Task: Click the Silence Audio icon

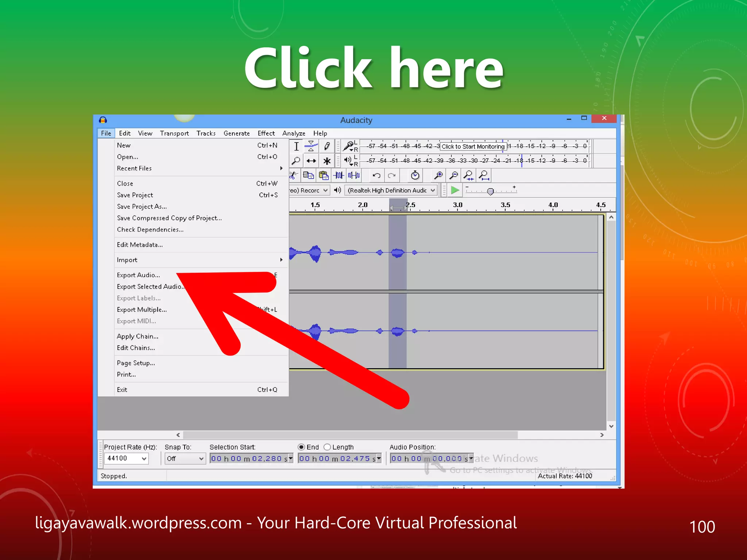Action: click(x=354, y=176)
